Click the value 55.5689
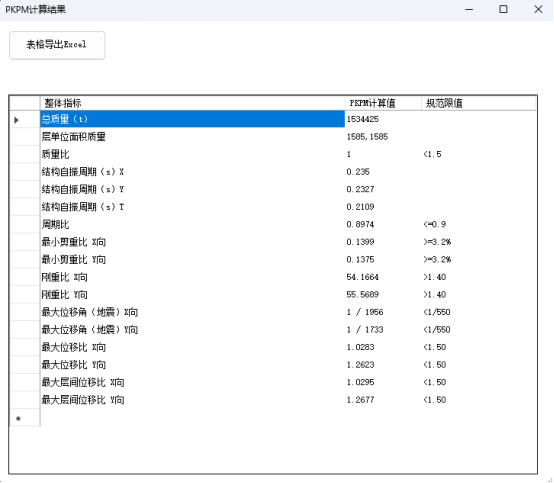 pyautogui.click(x=363, y=294)
